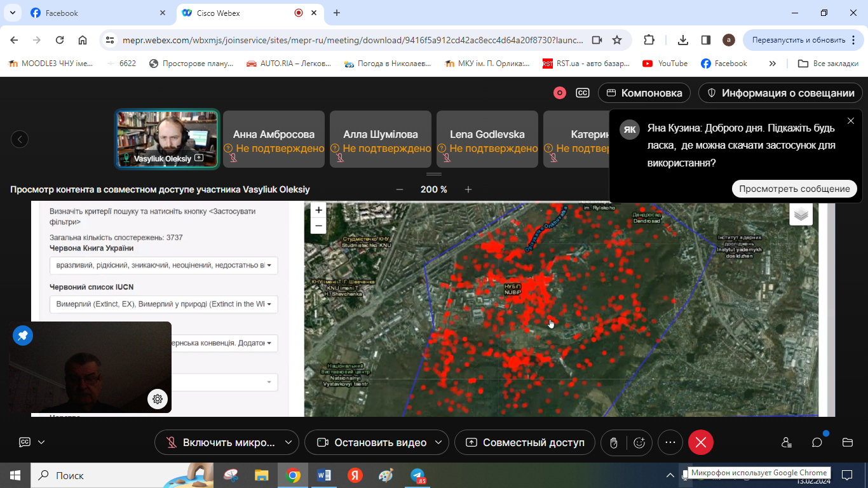
Task: Click Совместный доступ share button
Action: pos(524,442)
